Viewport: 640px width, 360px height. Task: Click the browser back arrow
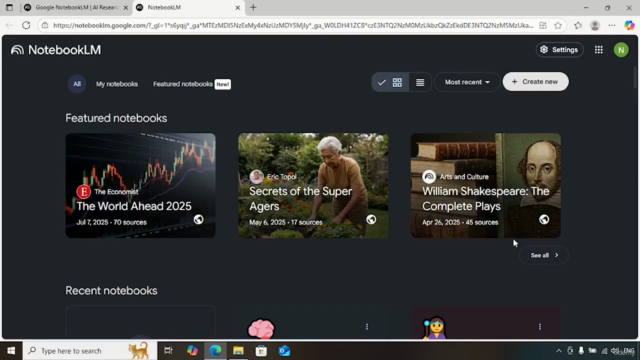pos(9,25)
